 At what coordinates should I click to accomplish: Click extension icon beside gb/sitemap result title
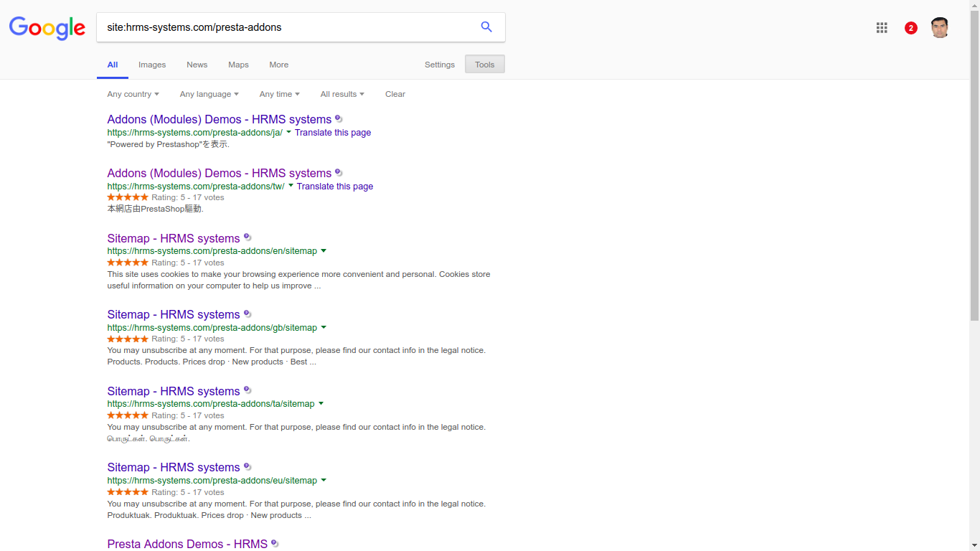coord(248,314)
